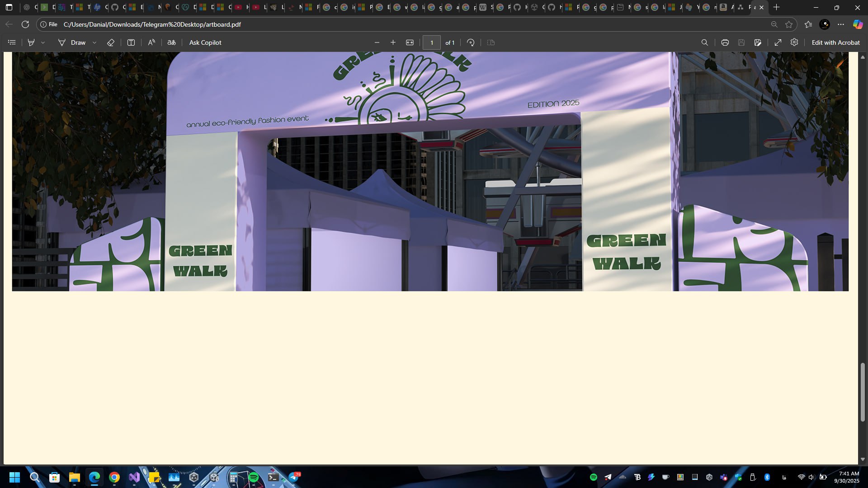Expand the Highlight color dropdown arrow

point(43,42)
